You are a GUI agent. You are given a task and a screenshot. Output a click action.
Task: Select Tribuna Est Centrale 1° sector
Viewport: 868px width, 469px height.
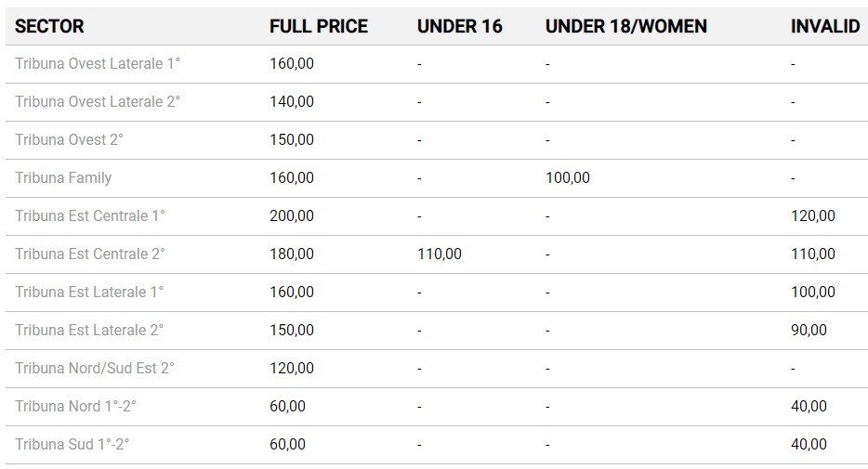tap(90, 216)
